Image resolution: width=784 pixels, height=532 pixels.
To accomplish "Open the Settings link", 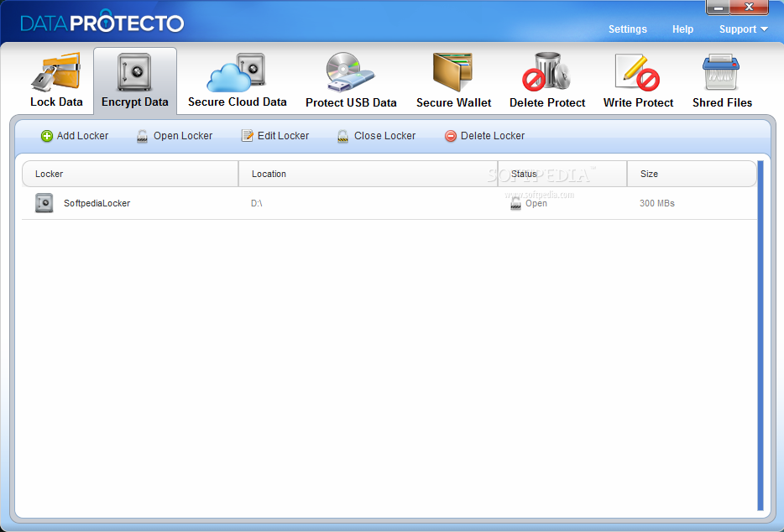I will pyautogui.click(x=628, y=29).
